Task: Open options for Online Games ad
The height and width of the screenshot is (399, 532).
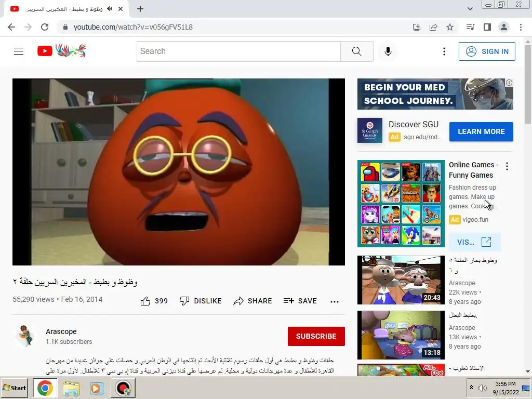Action: 507,166
